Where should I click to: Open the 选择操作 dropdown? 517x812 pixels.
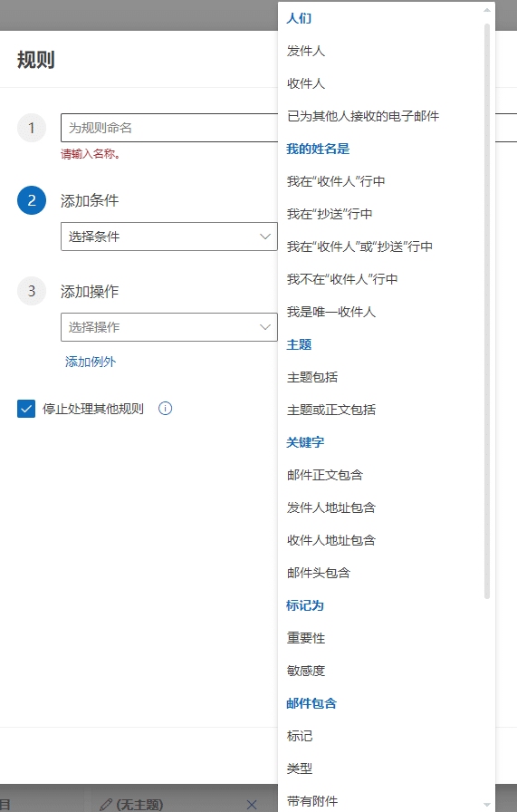(x=169, y=327)
